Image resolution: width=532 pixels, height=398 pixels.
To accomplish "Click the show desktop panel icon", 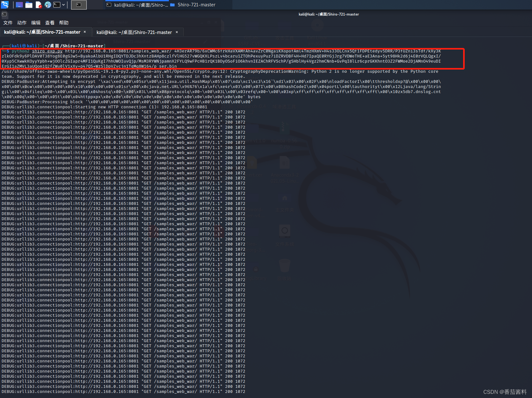I will point(19,5).
